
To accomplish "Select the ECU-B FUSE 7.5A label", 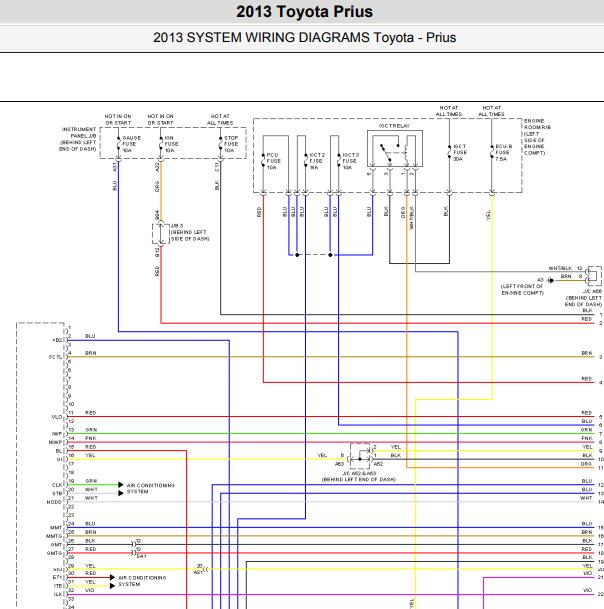I will tap(503, 153).
